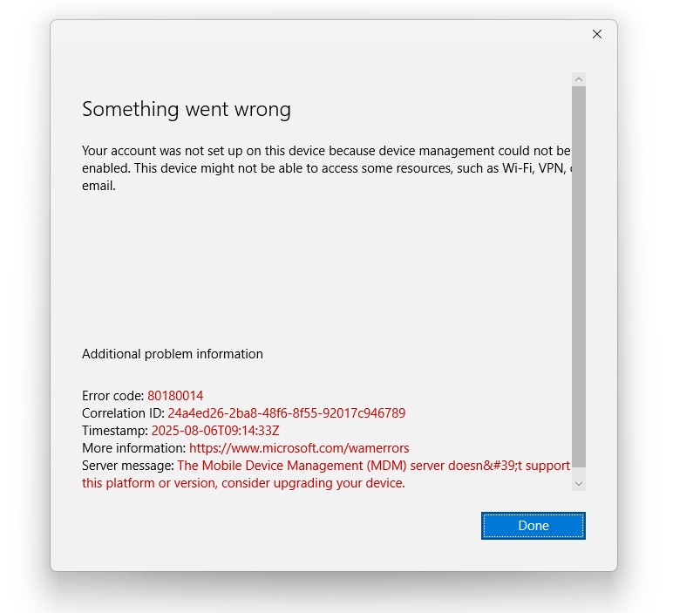Screen dimensions: 700x613
Task: Close the error dialog with the X
Action: point(597,34)
